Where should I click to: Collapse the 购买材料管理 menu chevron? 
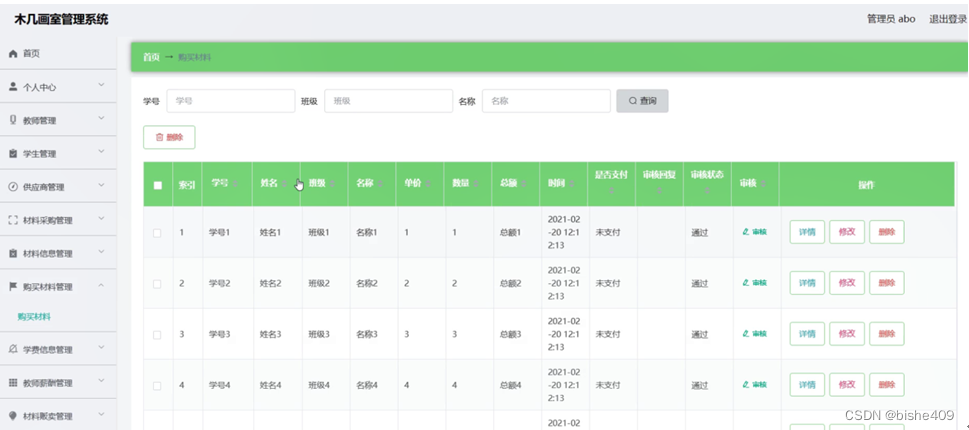[x=101, y=285]
